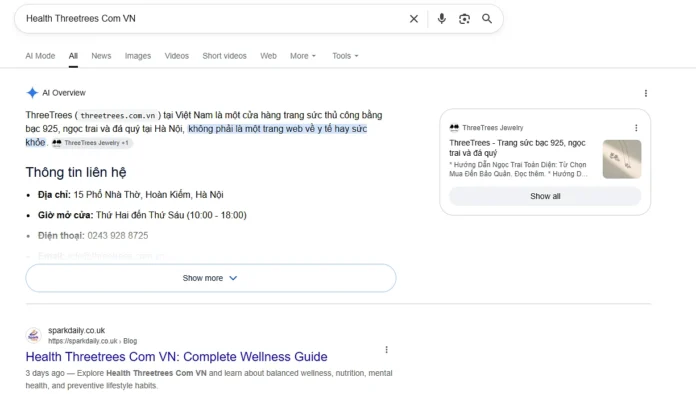The image size is (696, 394).
Task: Open Health Threetrees Com VN: Complete Wellness Guide result
Action: point(176,357)
